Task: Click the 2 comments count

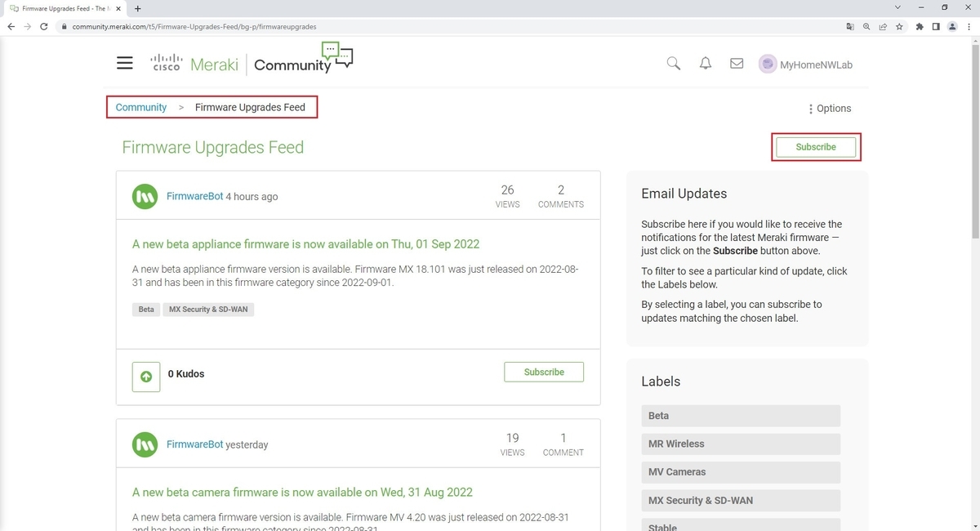Action: tap(561, 196)
